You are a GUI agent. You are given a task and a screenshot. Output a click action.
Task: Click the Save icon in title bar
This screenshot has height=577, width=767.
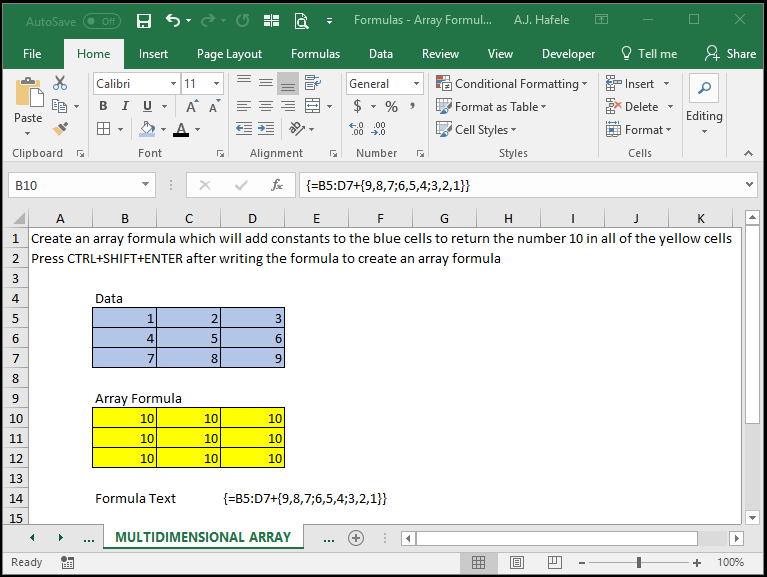click(x=144, y=21)
